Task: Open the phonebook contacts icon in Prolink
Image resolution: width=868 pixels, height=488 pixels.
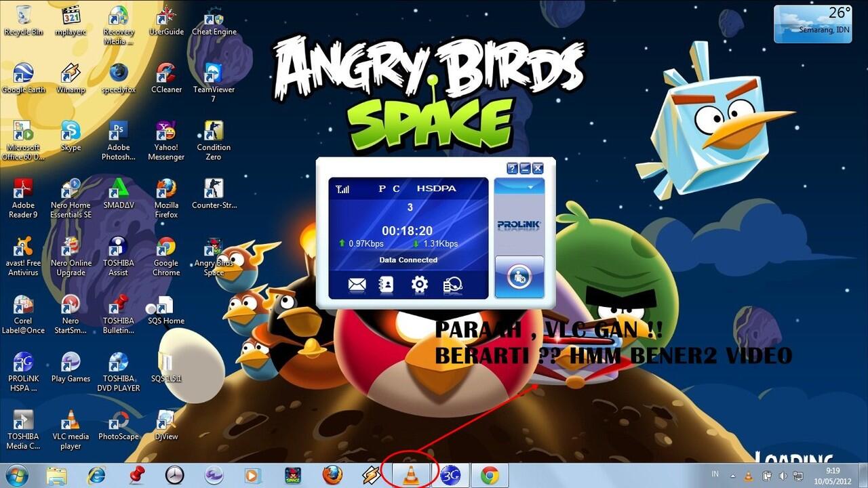Action: click(x=387, y=285)
